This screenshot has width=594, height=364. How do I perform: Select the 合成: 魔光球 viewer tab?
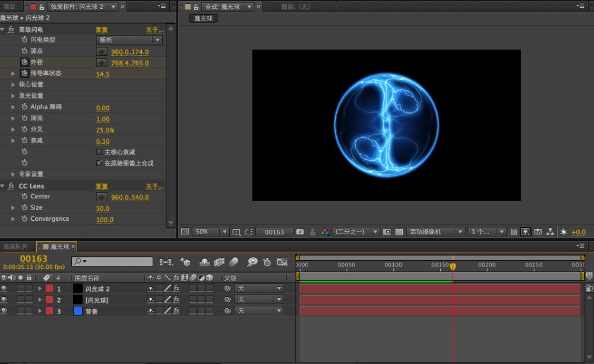tap(222, 7)
